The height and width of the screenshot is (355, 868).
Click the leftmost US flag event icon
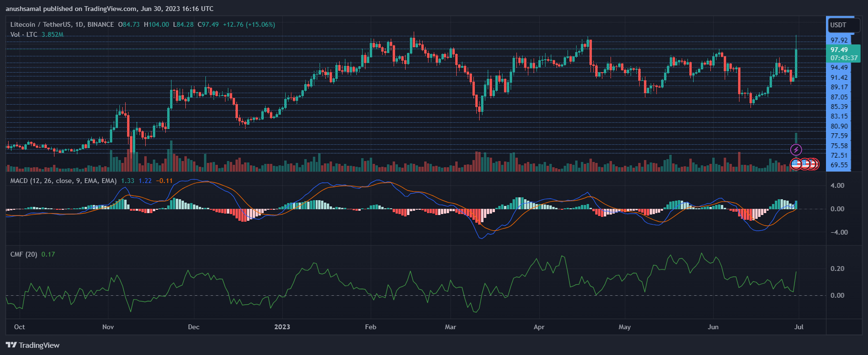point(796,164)
